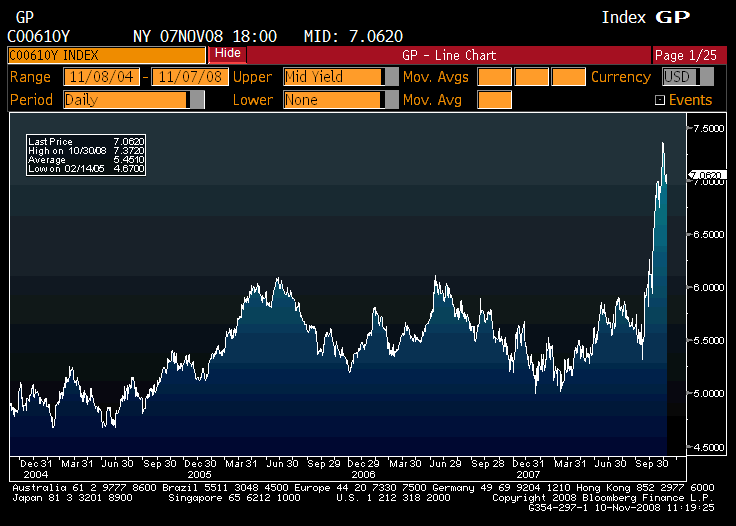Click the lower Mov. Avg input box
Viewport: 736px width, 526px height.
point(494,100)
